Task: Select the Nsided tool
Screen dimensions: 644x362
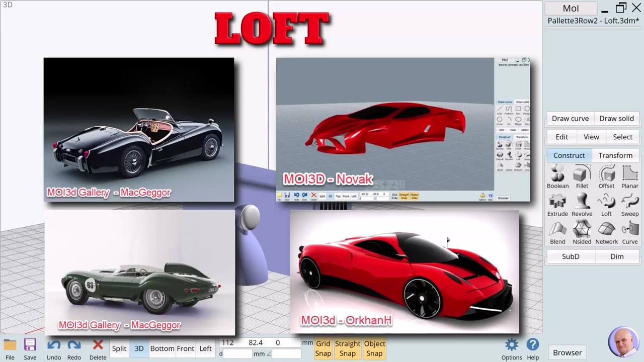Action: pyautogui.click(x=582, y=233)
